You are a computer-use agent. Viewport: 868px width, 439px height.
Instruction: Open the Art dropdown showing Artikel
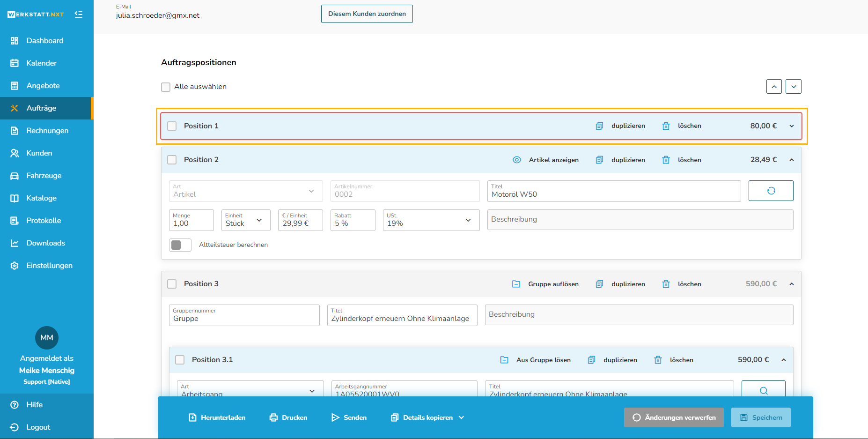point(246,191)
